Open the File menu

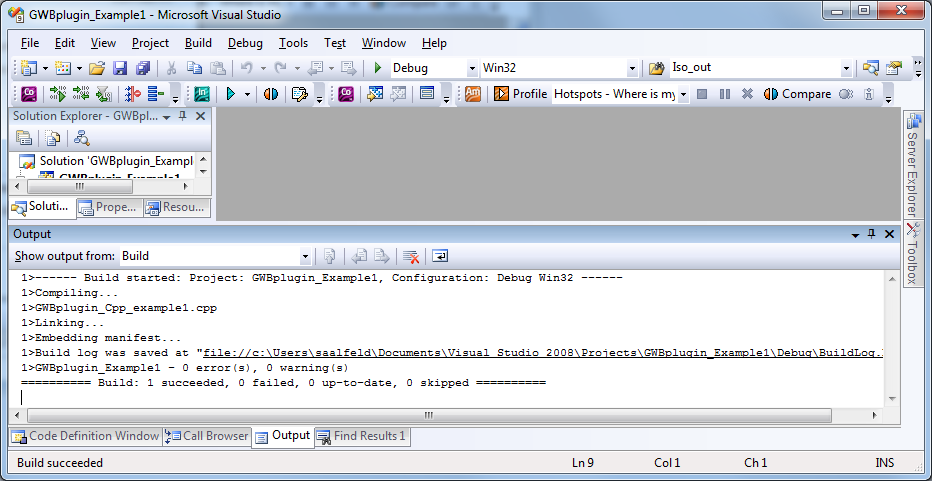30,43
